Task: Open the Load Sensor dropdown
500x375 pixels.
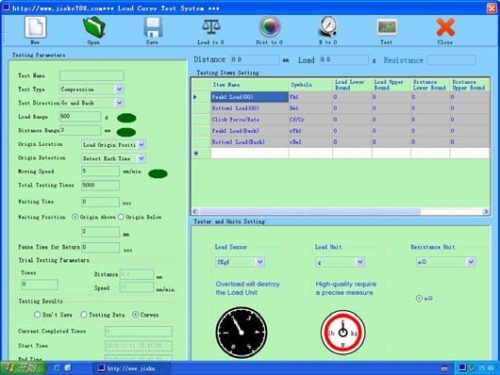Action: [x=260, y=262]
